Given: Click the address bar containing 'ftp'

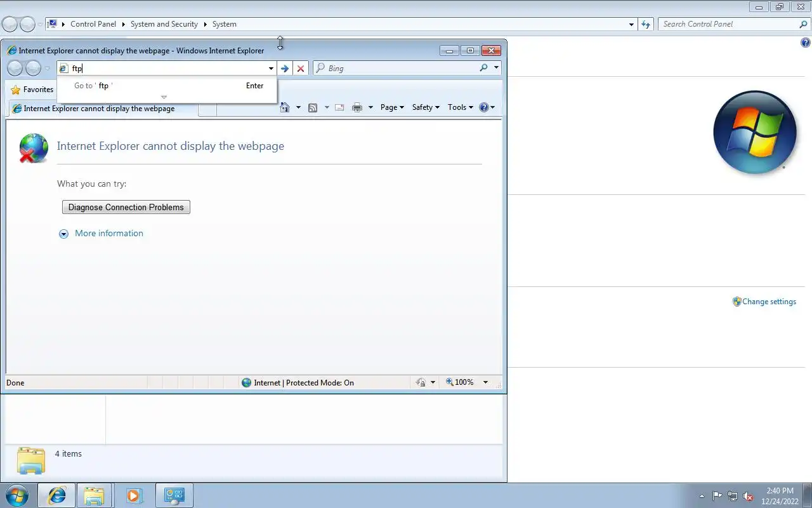Looking at the screenshot, I should [167, 69].
